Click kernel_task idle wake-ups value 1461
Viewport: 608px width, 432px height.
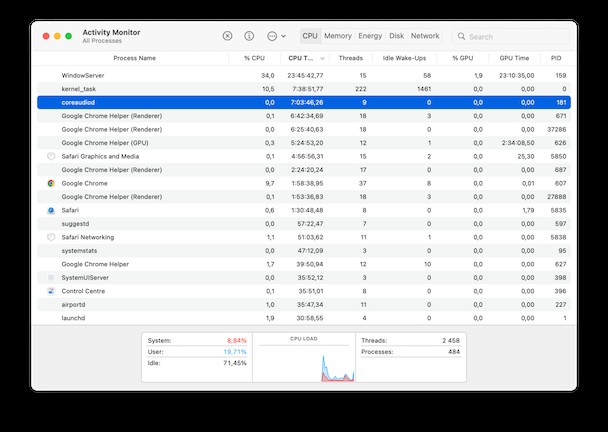[424, 89]
